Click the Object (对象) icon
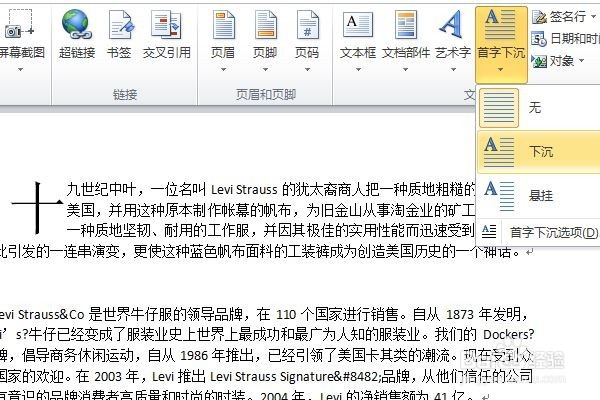This screenshot has width=600, height=400. tap(539, 61)
